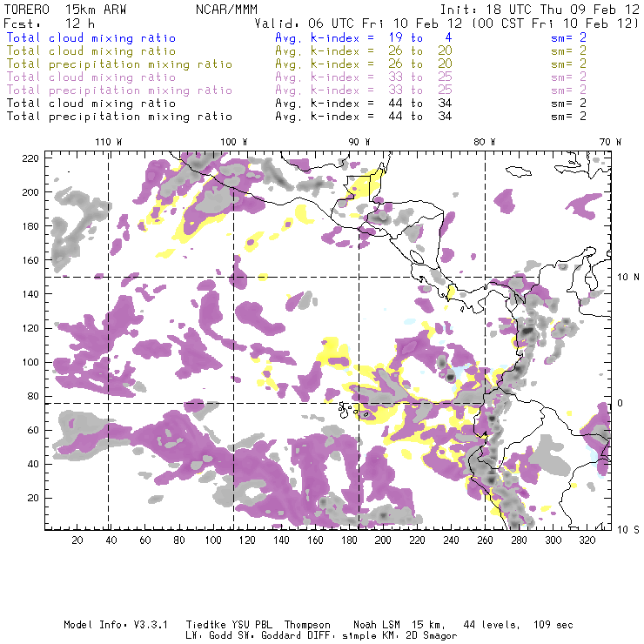Click the '100' value on the horizontal axis
644x644 pixels.
pos(213,540)
